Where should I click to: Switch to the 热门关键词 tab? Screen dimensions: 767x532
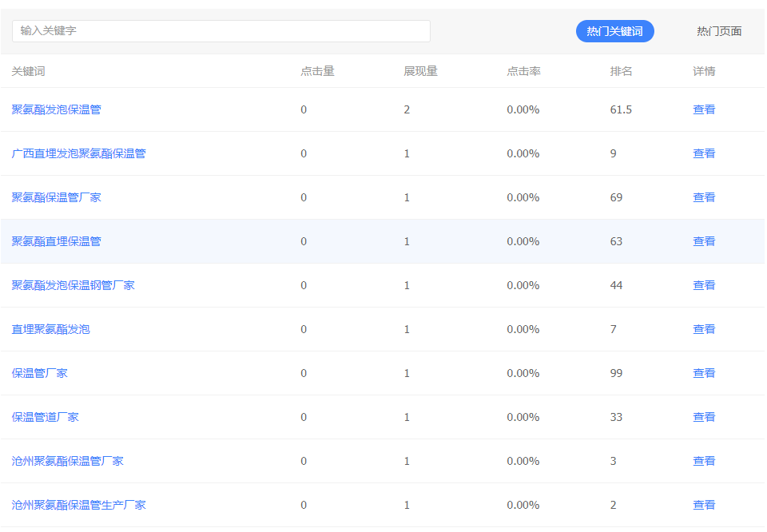tap(614, 31)
